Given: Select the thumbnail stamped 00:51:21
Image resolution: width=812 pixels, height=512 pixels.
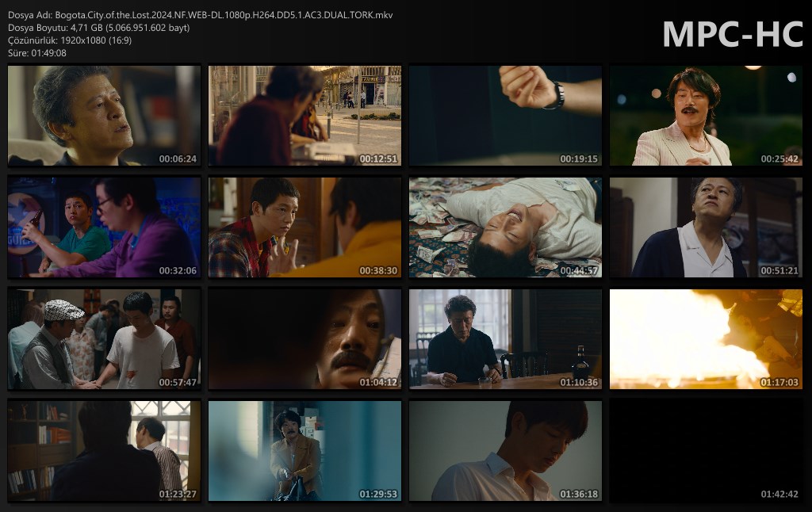Looking at the screenshot, I should tap(706, 227).
